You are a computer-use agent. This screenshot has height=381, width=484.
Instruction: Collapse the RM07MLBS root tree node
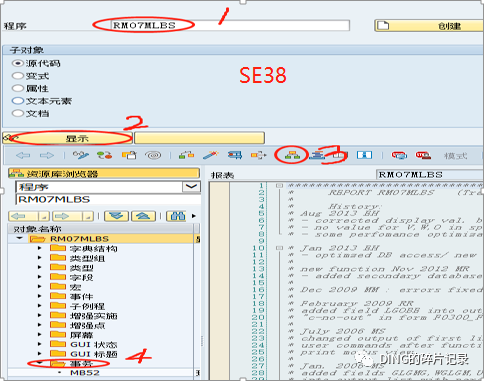(x=19, y=238)
